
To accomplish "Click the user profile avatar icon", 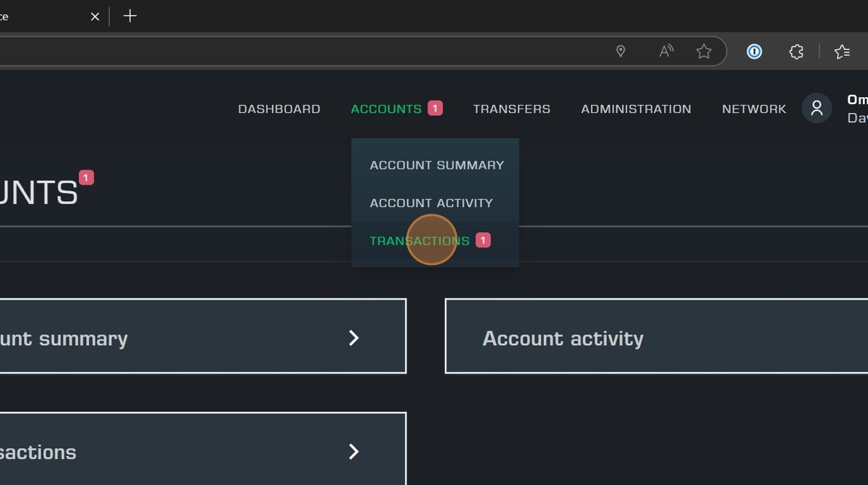I will pos(817,109).
